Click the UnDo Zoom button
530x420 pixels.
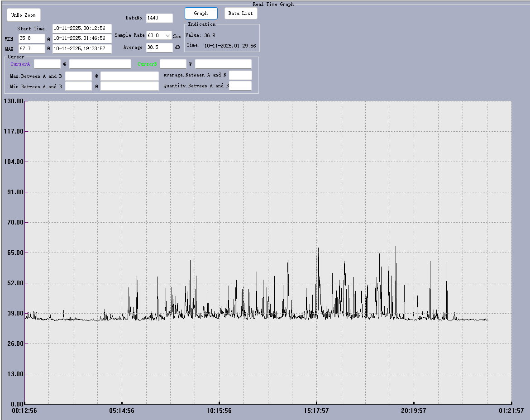pyautogui.click(x=24, y=15)
